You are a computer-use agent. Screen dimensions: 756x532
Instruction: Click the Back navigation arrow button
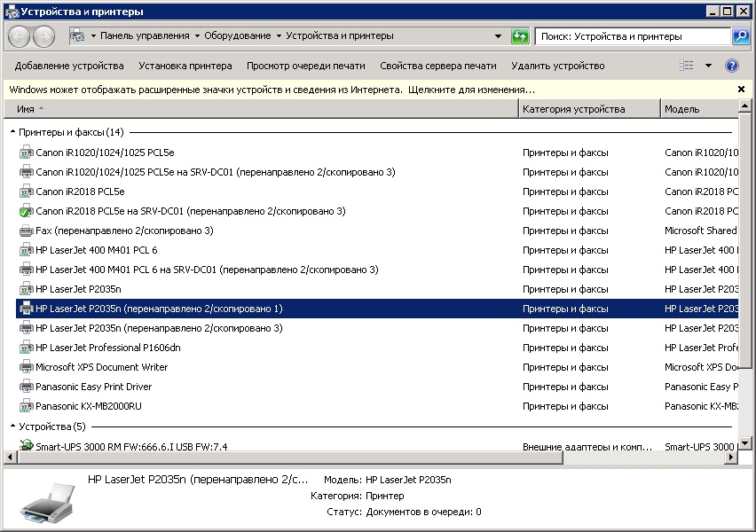19,36
